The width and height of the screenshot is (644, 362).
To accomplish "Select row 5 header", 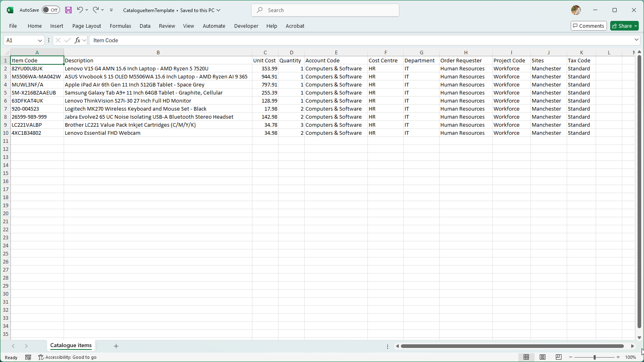I will pos(5,93).
